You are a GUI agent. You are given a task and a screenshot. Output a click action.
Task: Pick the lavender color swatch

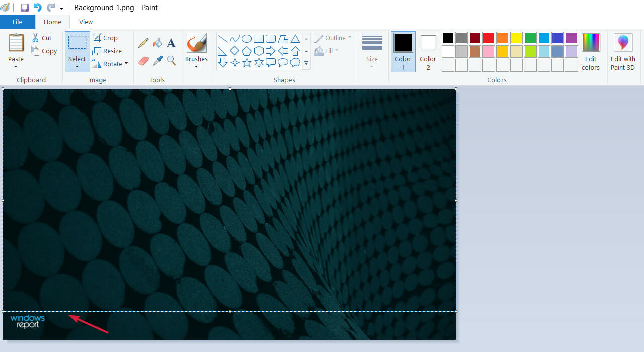(571, 51)
